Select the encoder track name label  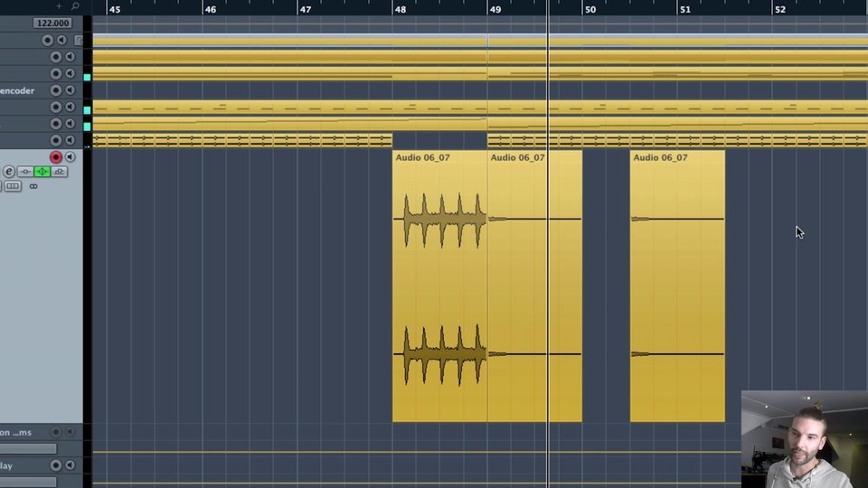(17, 90)
